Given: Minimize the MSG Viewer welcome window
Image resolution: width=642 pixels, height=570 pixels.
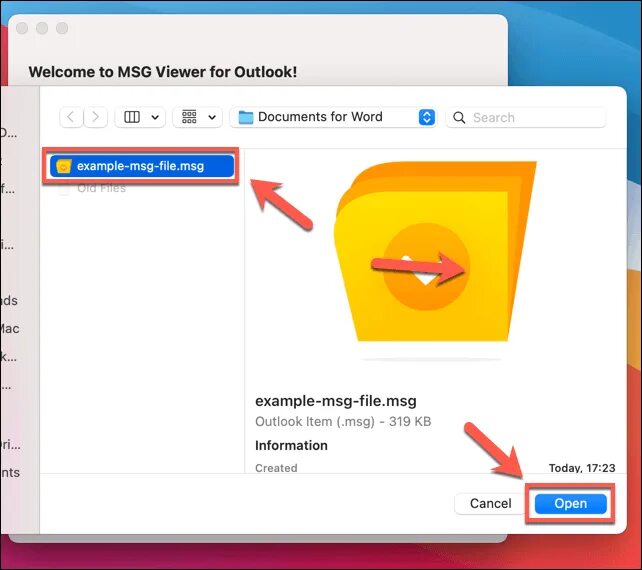Looking at the screenshot, I should (x=42, y=28).
